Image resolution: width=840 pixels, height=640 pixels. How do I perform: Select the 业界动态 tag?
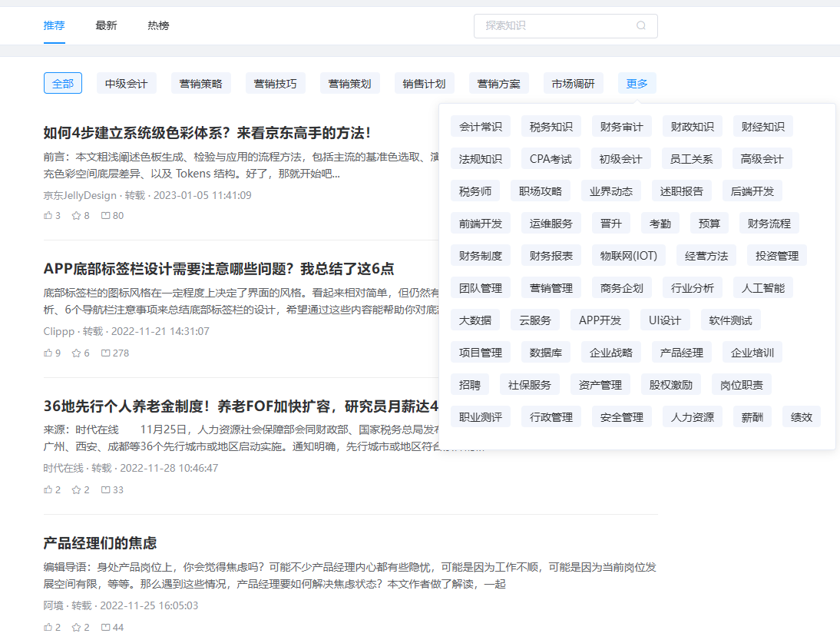[x=611, y=191]
